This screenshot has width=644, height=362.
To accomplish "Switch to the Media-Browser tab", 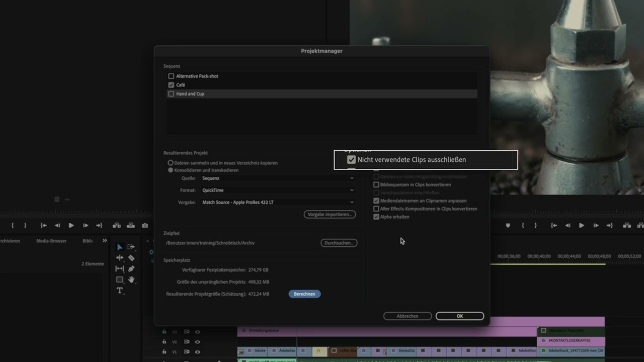I will click(x=51, y=241).
